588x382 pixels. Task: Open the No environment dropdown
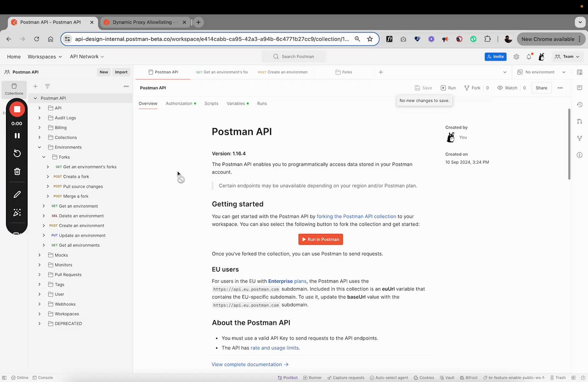click(542, 72)
